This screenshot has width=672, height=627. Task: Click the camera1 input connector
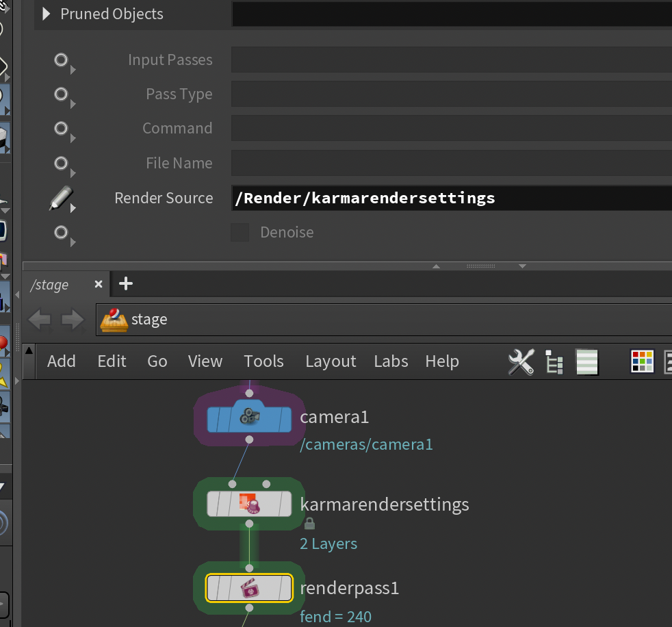249,393
